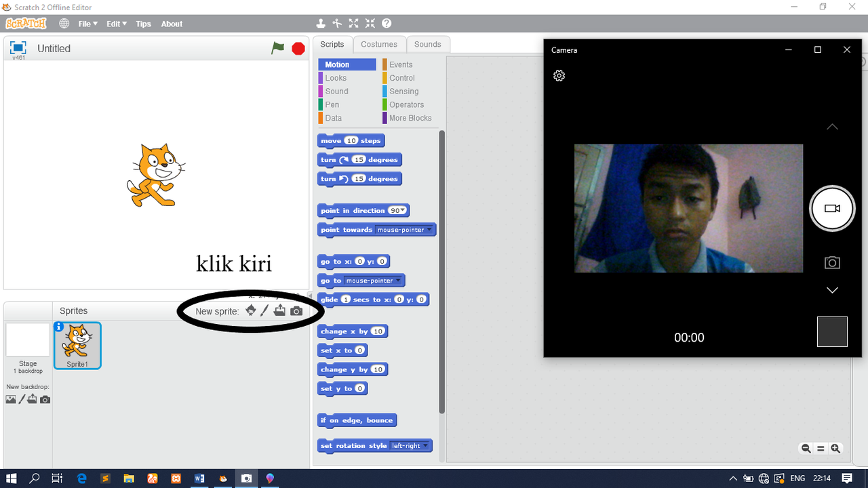Screen dimensions: 868x488
Task: Open Sprite1 info button
Action: (x=59, y=327)
